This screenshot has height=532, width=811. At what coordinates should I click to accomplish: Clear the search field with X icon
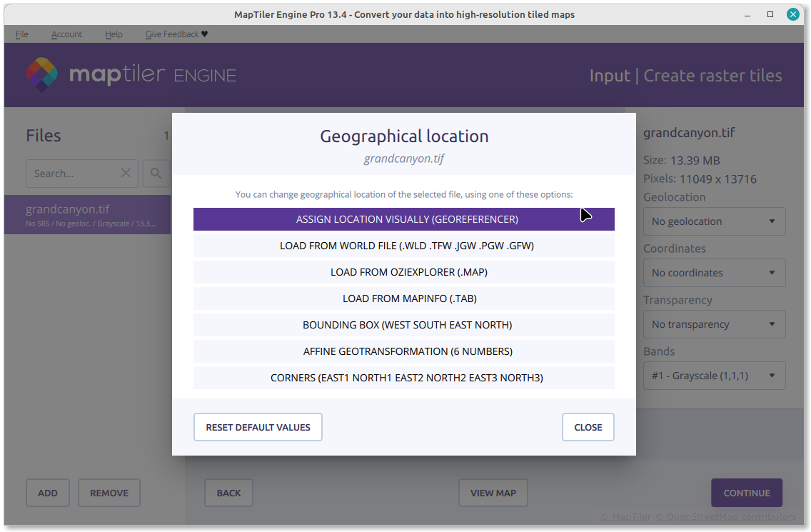pyautogui.click(x=126, y=173)
